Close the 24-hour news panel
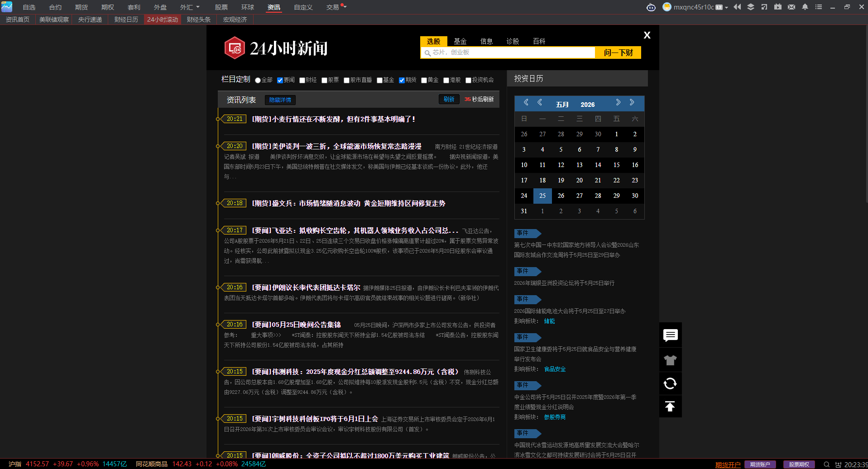 647,35
